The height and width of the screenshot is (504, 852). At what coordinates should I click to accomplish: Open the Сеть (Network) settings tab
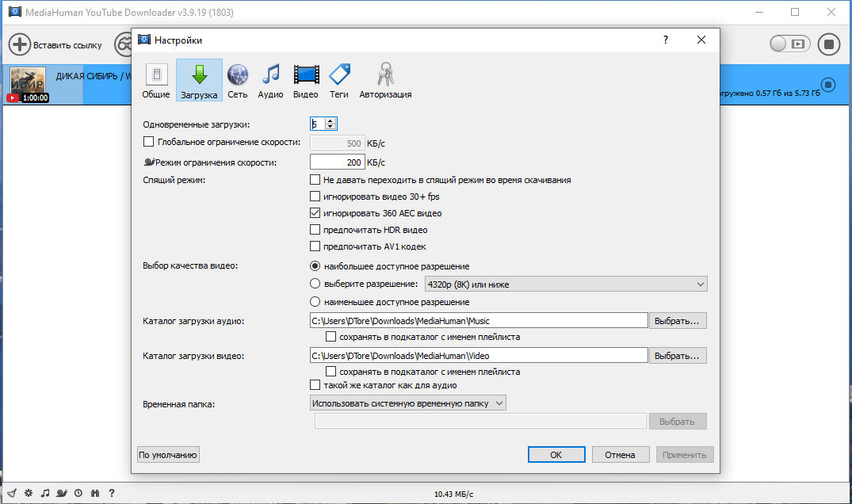pyautogui.click(x=238, y=81)
